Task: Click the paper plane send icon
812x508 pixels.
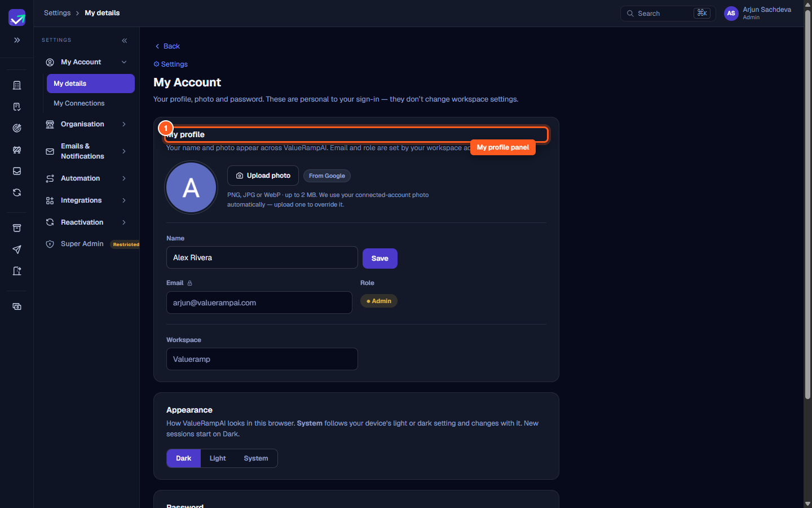Action: click(x=17, y=249)
